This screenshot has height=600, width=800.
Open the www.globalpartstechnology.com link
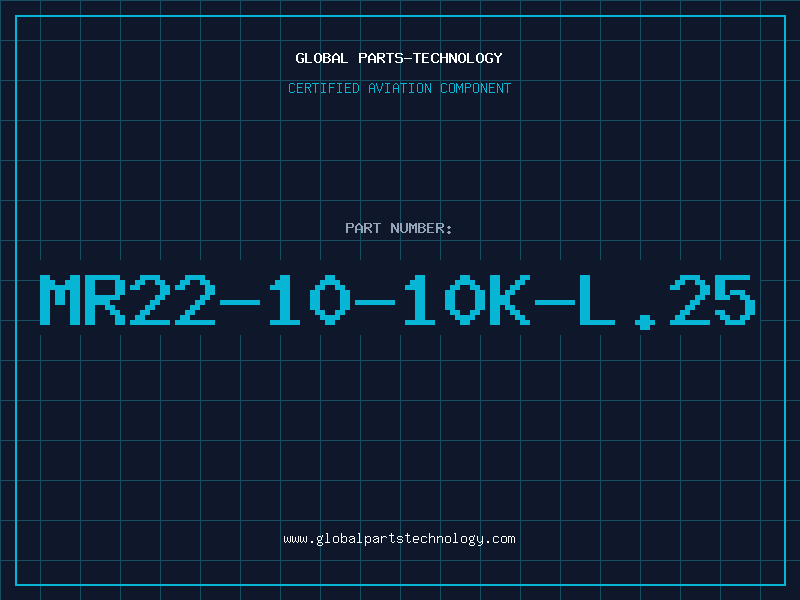click(x=399, y=539)
